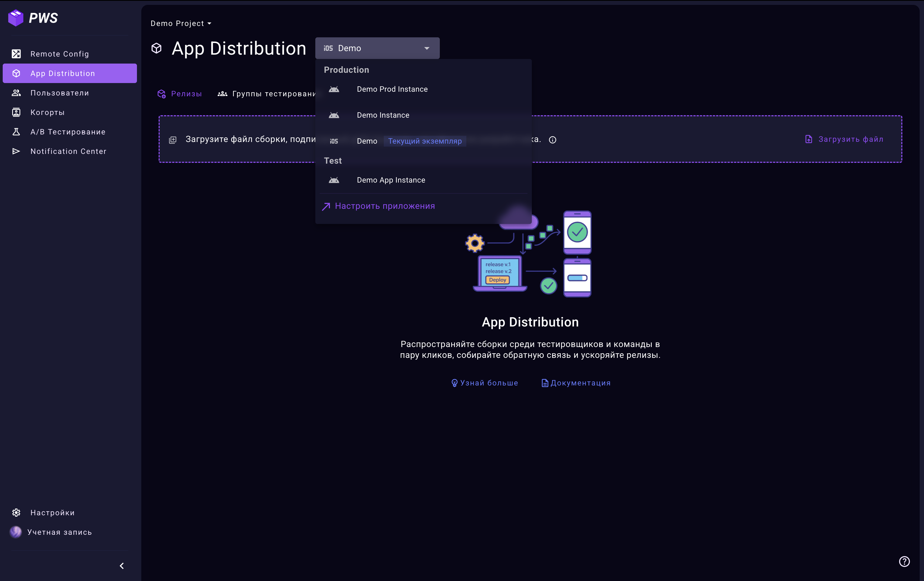This screenshot has width=924, height=581.
Task: Choose Demo Instance under Production
Action: coord(383,115)
